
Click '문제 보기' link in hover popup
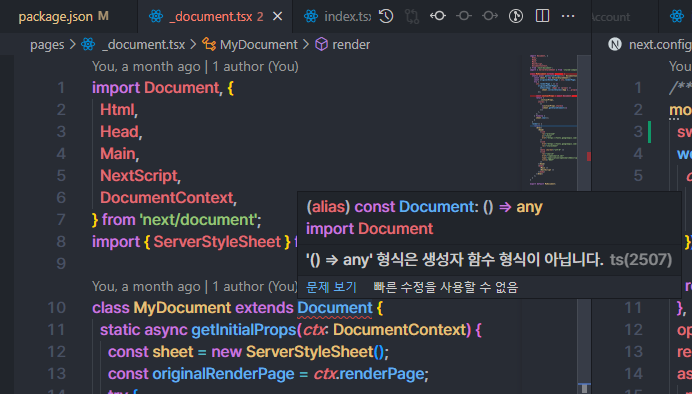pos(331,287)
